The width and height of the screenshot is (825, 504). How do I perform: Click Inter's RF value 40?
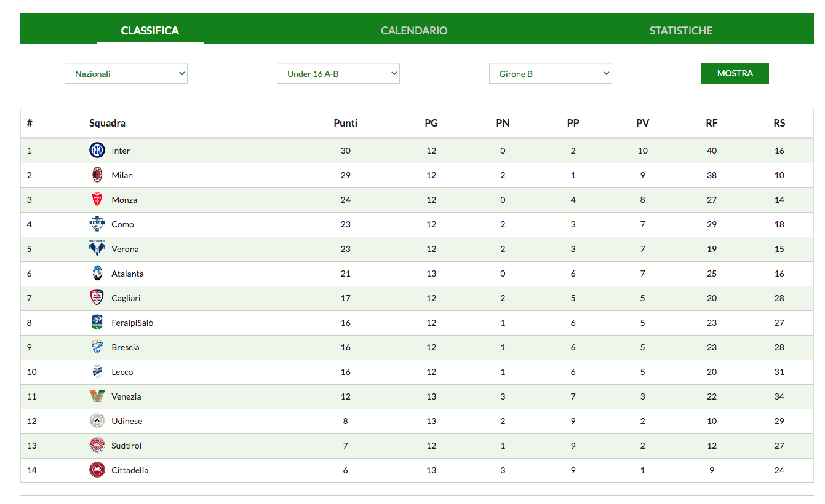coord(712,151)
